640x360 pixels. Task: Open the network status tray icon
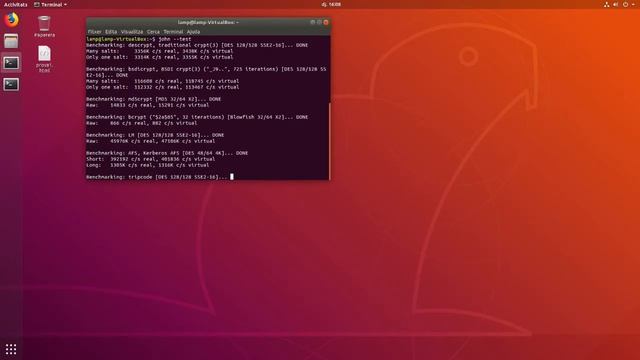607,4
